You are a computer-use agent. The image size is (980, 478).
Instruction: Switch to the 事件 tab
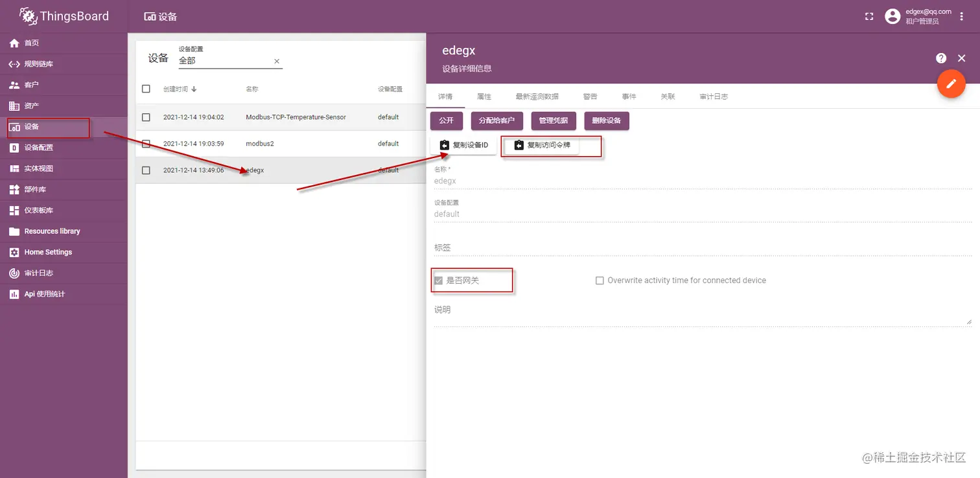pos(629,97)
